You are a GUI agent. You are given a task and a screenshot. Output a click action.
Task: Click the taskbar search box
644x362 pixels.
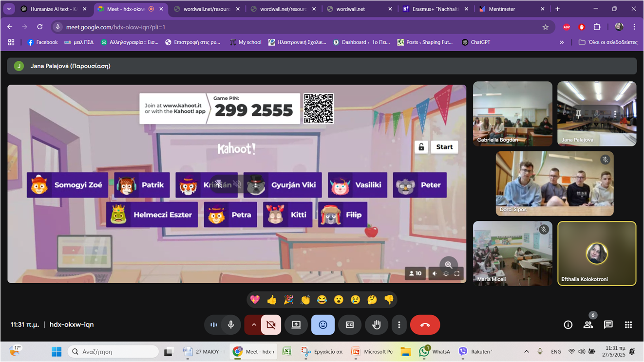tap(114, 351)
